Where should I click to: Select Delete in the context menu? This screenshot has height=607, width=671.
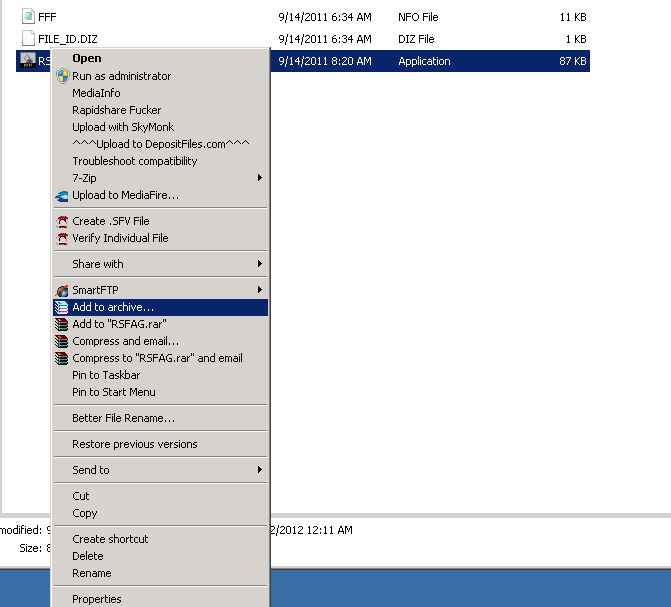87,556
